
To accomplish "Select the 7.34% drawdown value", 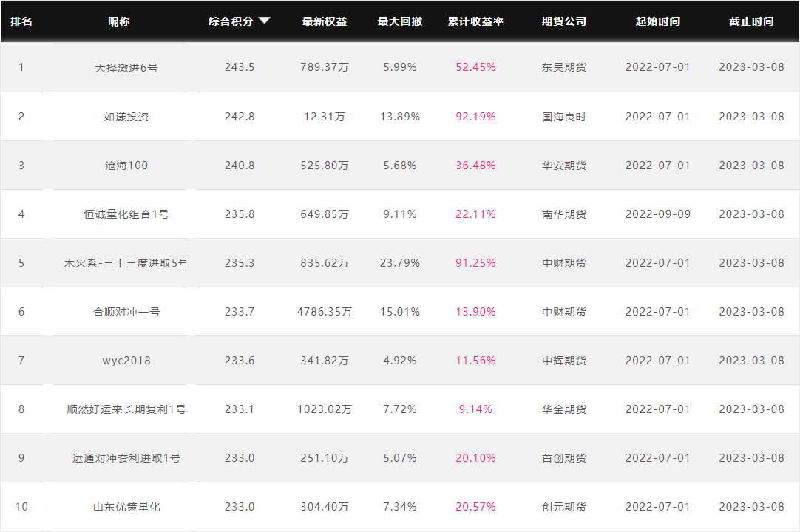I will click(x=400, y=507).
